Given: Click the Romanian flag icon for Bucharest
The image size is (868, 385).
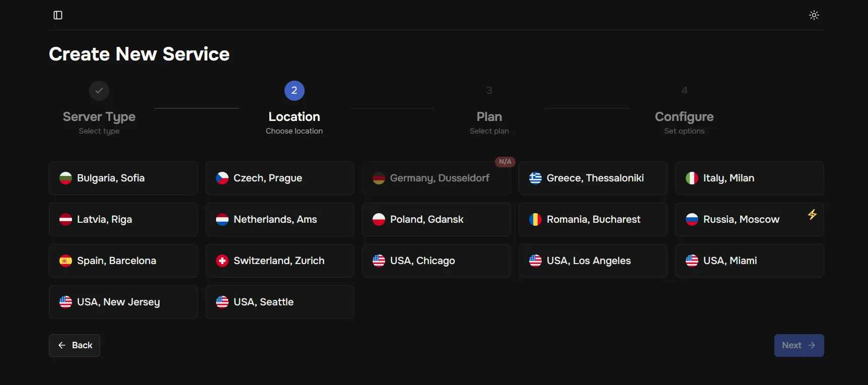Looking at the screenshot, I should (535, 219).
